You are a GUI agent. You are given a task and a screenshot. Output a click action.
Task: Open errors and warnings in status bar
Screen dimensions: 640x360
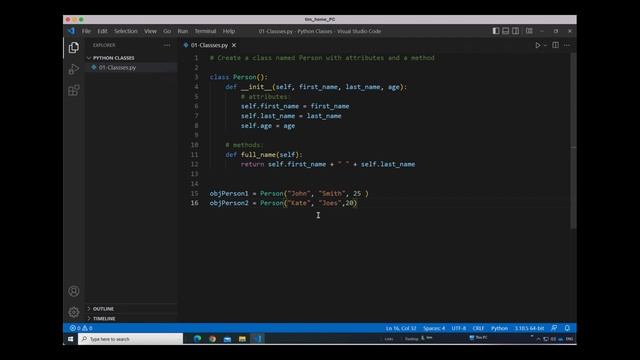pos(81,328)
